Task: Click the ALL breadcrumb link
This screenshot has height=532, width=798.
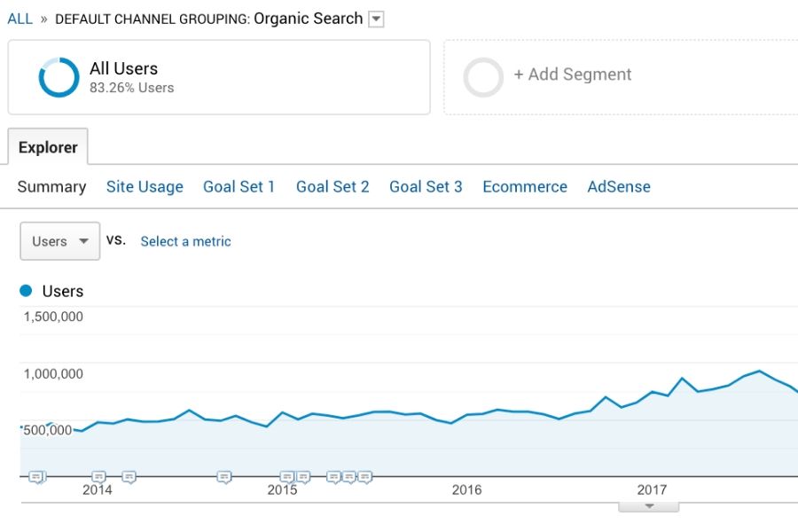Action: click(20, 20)
